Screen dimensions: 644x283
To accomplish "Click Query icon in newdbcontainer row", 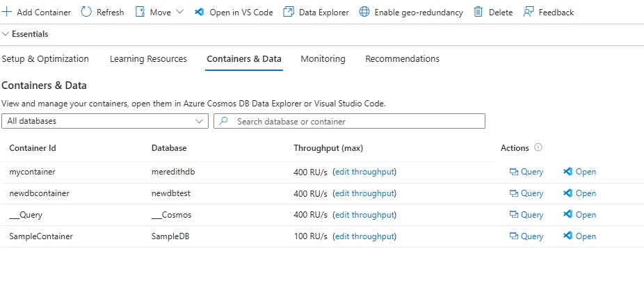I will tap(514, 193).
